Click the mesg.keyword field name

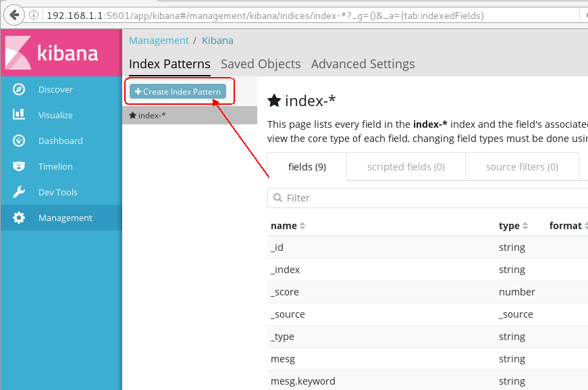click(303, 381)
